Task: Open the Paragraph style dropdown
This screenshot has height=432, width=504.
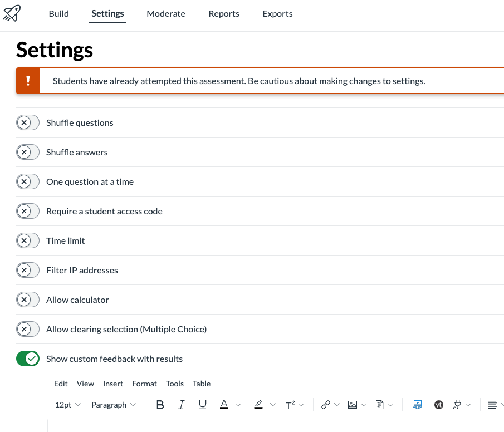Action: pyautogui.click(x=114, y=405)
